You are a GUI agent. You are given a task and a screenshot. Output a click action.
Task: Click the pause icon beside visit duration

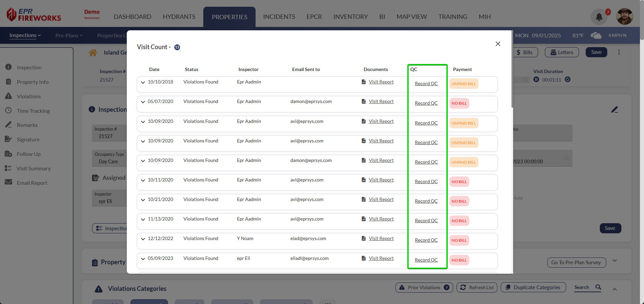click(x=536, y=79)
